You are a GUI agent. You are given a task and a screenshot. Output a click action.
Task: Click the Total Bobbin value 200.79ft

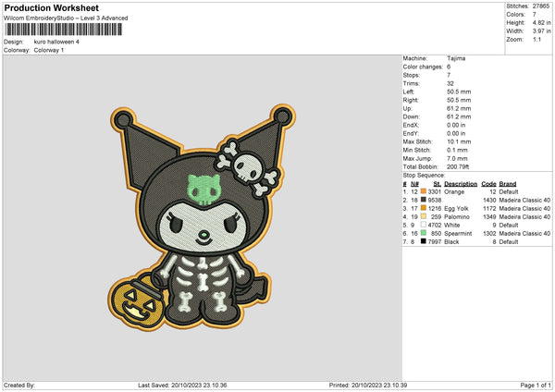458,166
